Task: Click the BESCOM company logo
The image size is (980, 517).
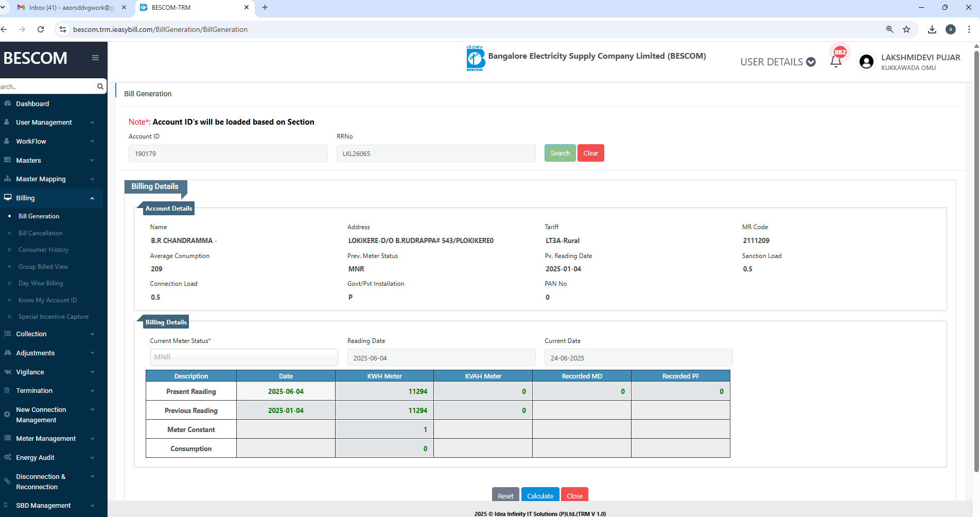Action: tap(475, 58)
